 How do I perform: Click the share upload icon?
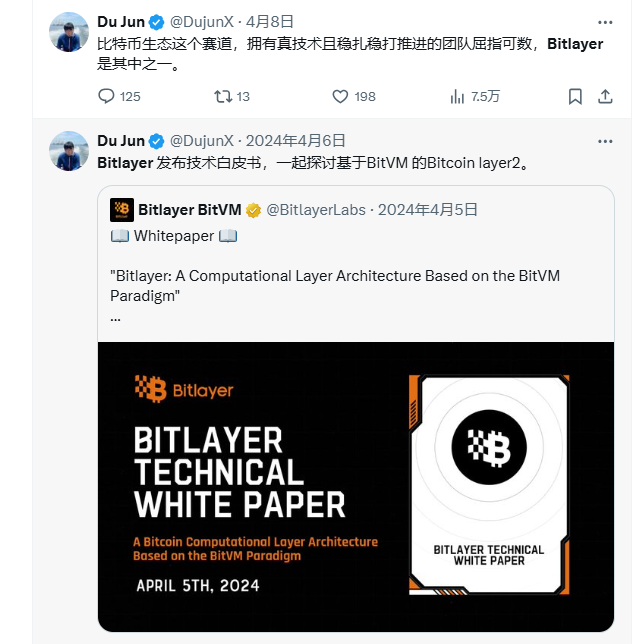pyautogui.click(x=605, y=97)
